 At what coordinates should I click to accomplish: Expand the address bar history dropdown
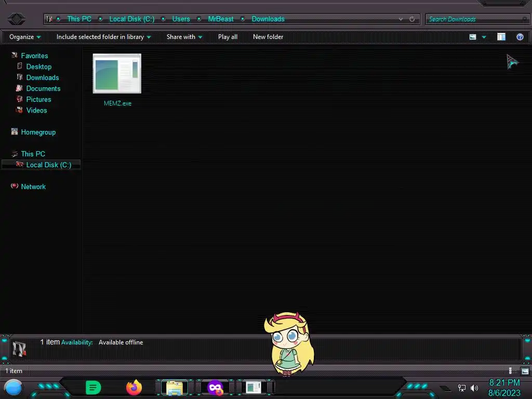(401, 19)
